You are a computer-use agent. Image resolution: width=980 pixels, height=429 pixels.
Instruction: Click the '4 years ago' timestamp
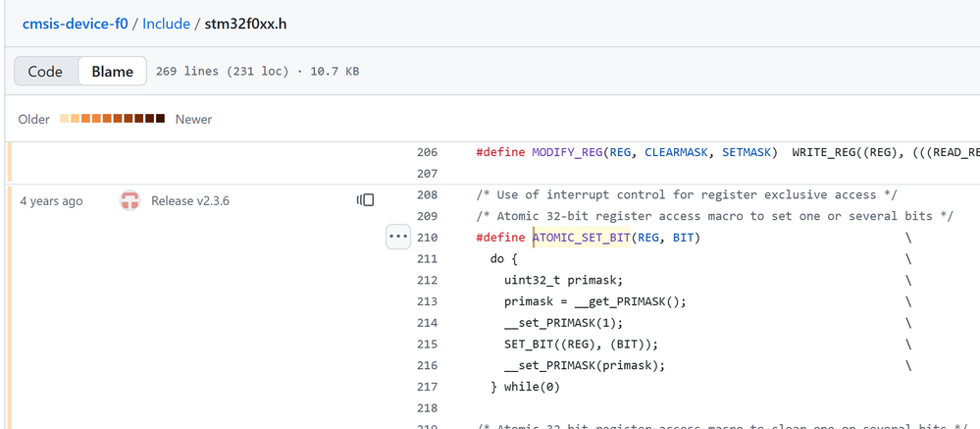click(x=51, y=201)
